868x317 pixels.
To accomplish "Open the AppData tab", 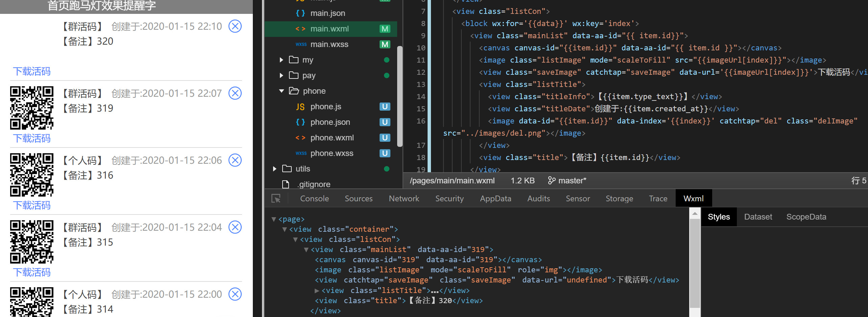I will coord(496,199).
